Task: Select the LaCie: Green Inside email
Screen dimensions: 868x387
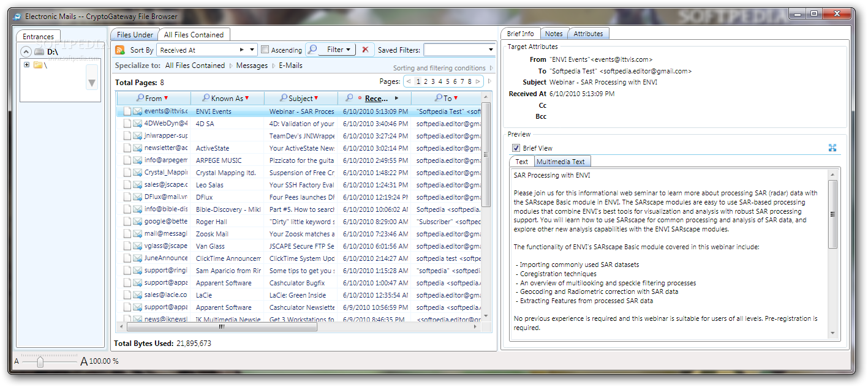Action: [x=298, y=295]
